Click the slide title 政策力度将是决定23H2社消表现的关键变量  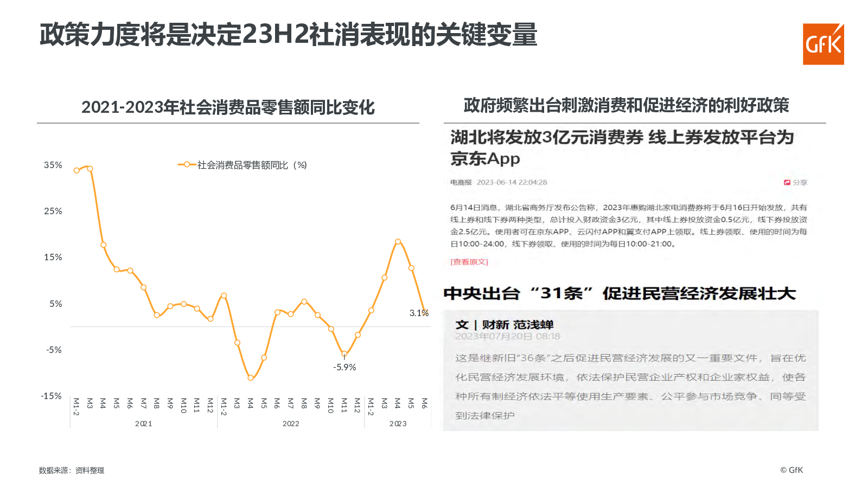click(x=288, y=35)
